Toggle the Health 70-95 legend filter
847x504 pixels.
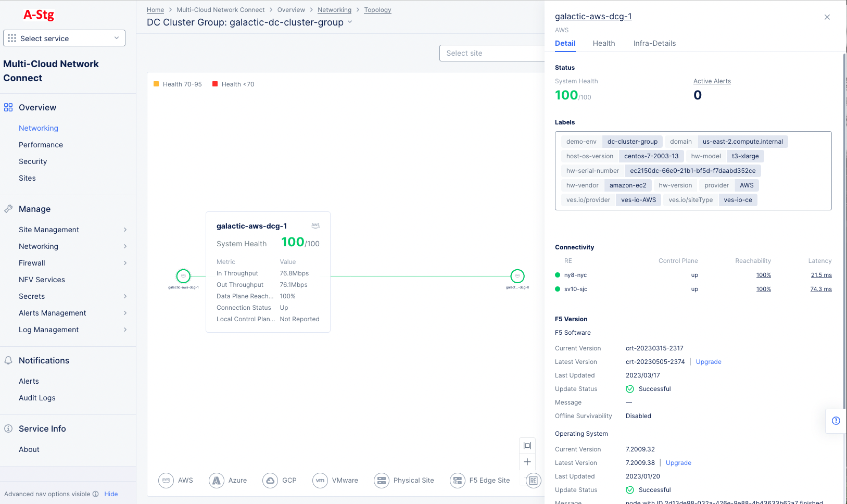(178, 84)
